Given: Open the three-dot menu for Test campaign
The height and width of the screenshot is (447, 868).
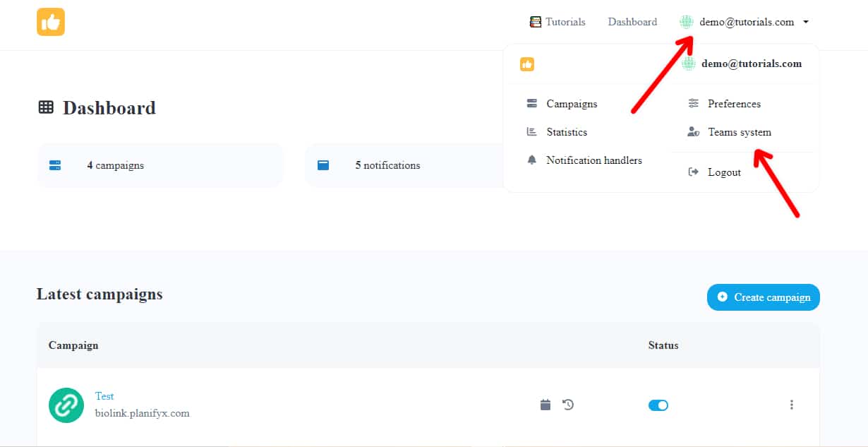Looking at the screenshot, I should point(791,405).
